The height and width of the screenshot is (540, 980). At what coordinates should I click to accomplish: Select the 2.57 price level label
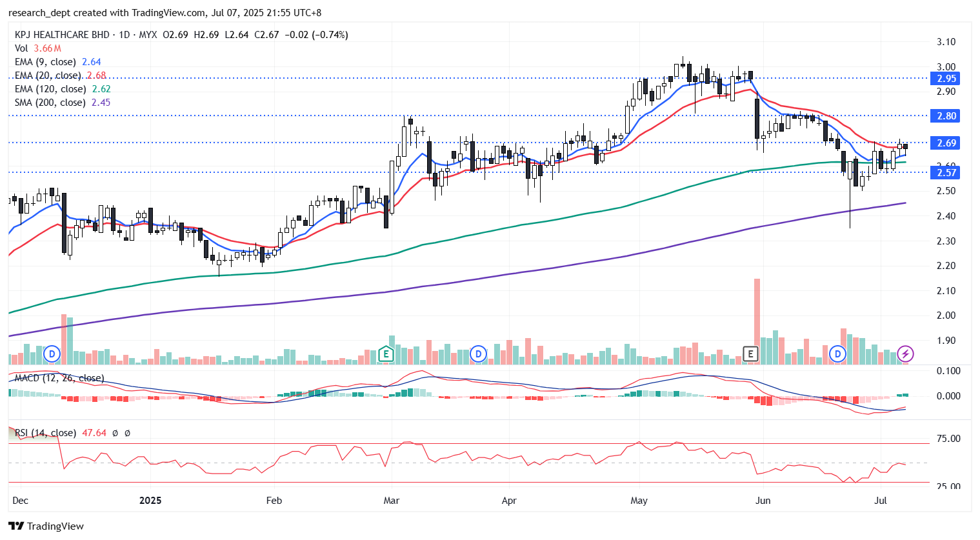coord(946,172)
